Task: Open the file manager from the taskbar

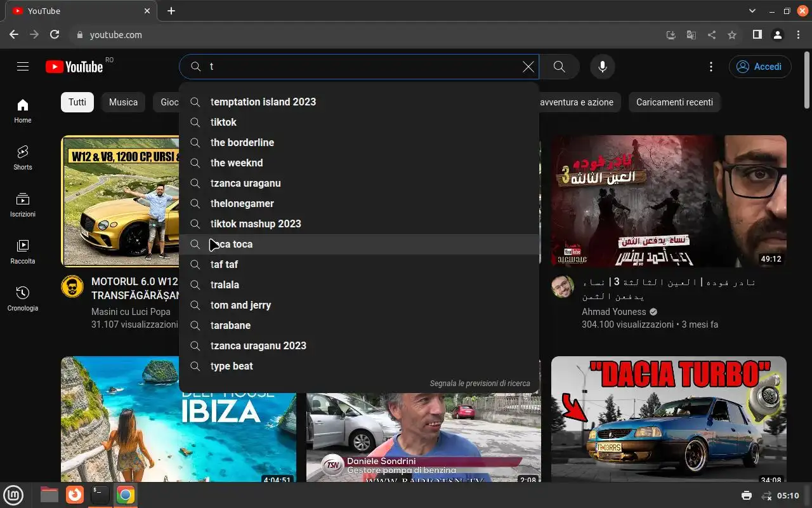Action: pos(49,495)
